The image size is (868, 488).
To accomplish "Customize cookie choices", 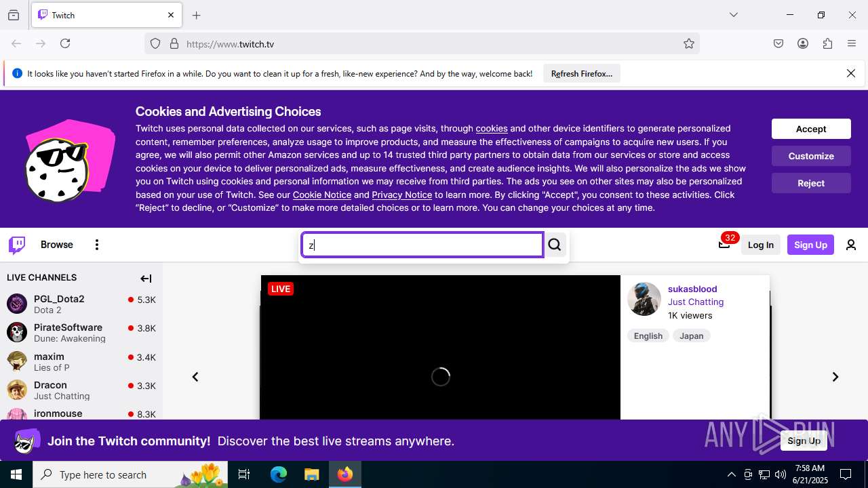I will coord(811,156).
